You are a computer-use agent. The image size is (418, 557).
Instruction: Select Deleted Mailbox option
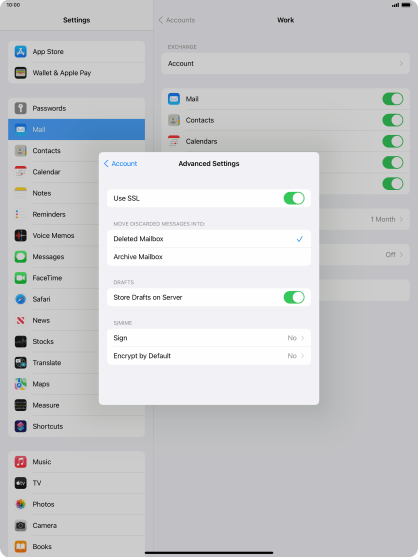[x=209, y=239]
